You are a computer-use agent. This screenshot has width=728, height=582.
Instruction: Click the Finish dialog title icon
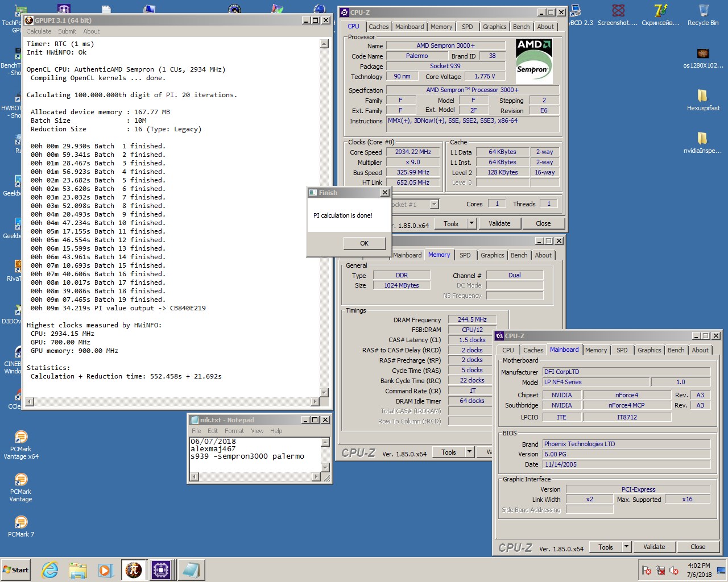click(x=313, y=193)
